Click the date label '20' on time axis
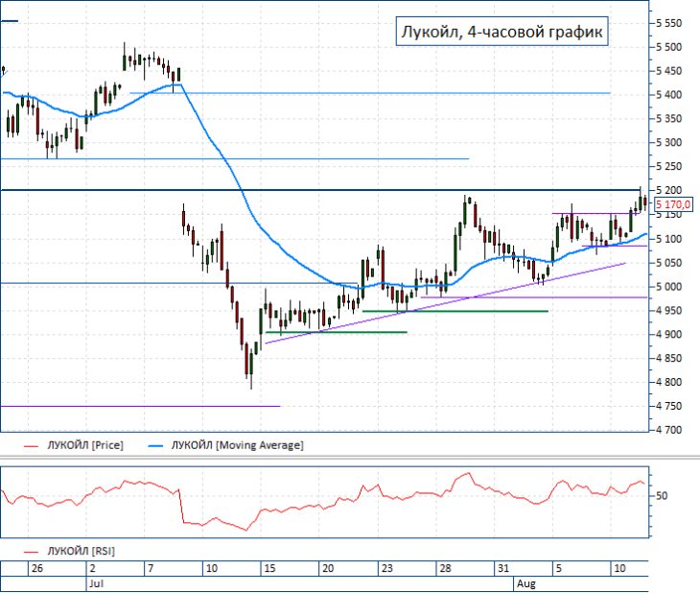This screenshot has width=700, height=593. (328, 569)
